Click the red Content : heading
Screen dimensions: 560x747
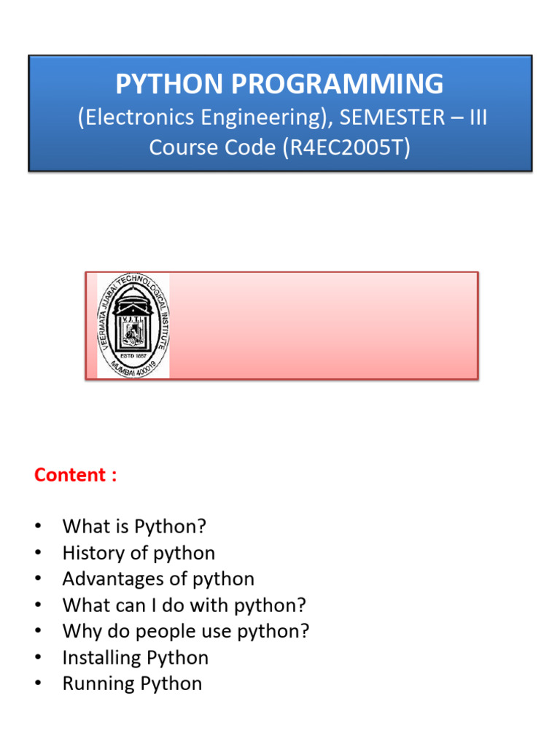pos(75,475)
